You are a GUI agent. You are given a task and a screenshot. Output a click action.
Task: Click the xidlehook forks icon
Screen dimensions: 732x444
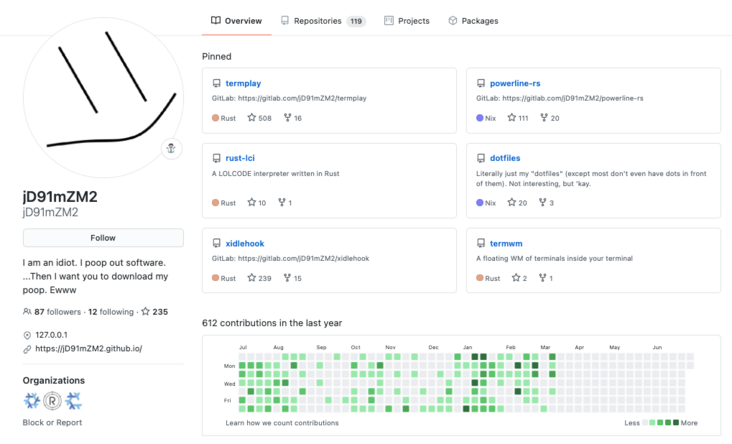(288, 278)
